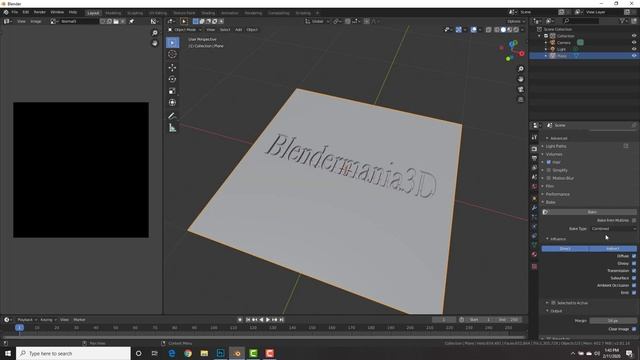Viewport: 640px width, 360px height.
Task: Switch to the Shading workspace tab
Action: click(208, 13)
